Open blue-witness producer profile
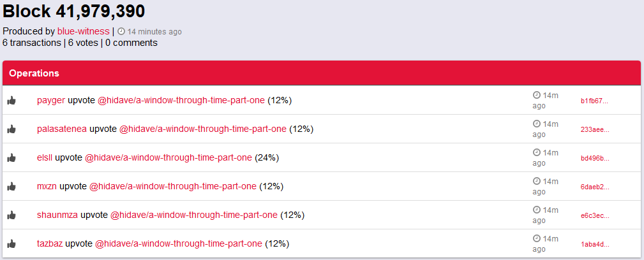Viewport: 644px width, 260px height. coord(84,31)
